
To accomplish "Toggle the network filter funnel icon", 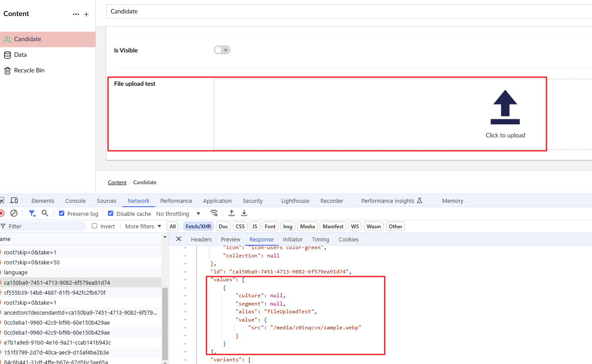I will tap(32, 213).
